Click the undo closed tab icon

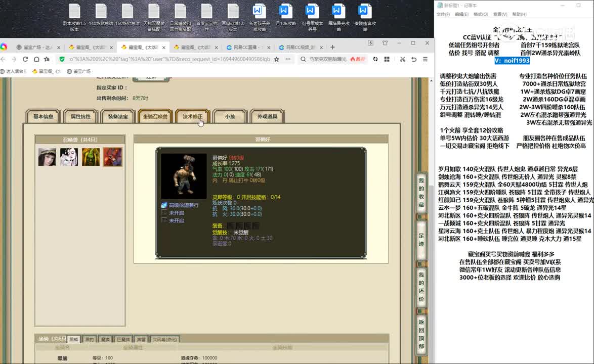(414, 59)
